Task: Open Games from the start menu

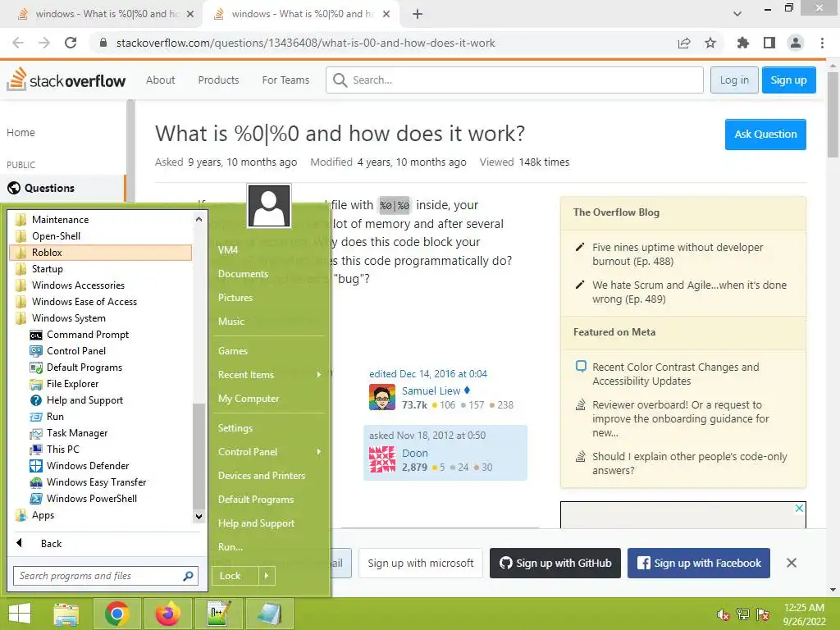Action: (232, 351)
